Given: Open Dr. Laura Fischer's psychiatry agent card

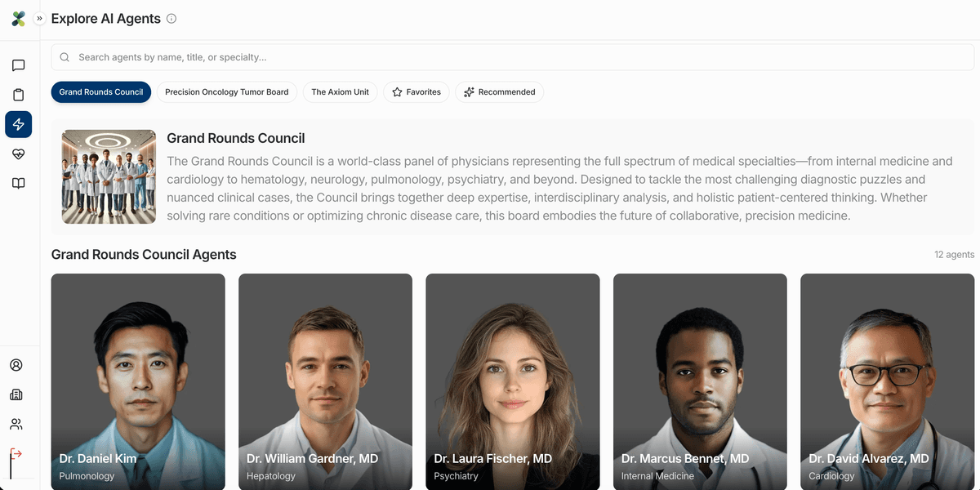Looking at the screenshot, I should [x=512, y=381].
